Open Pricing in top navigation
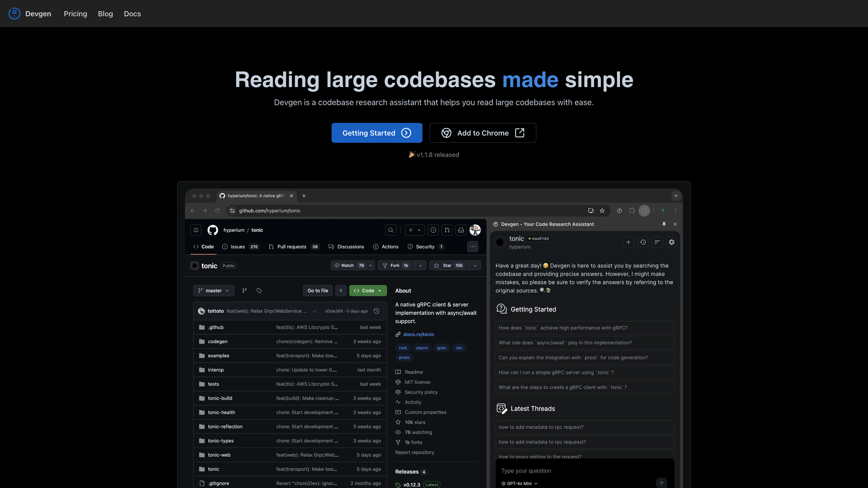Screen dimensions: 868x488 (x=75, y=14)
